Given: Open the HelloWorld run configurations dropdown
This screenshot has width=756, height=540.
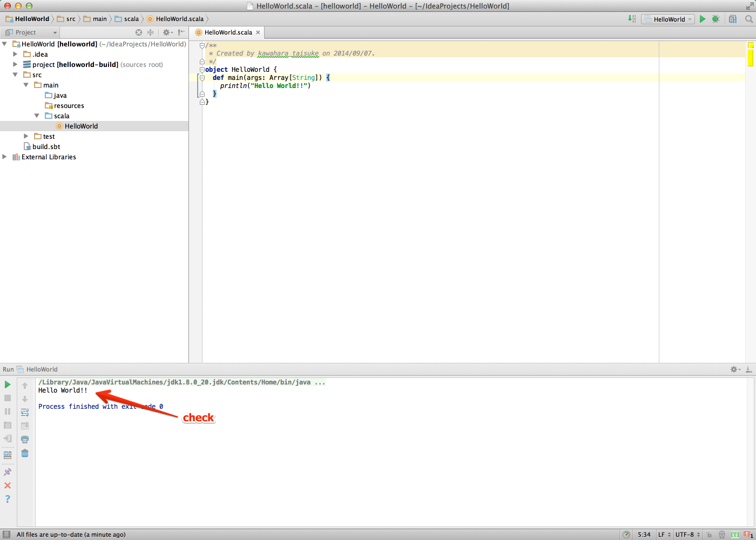Looking at the screenshot, I should pos(668,19).
